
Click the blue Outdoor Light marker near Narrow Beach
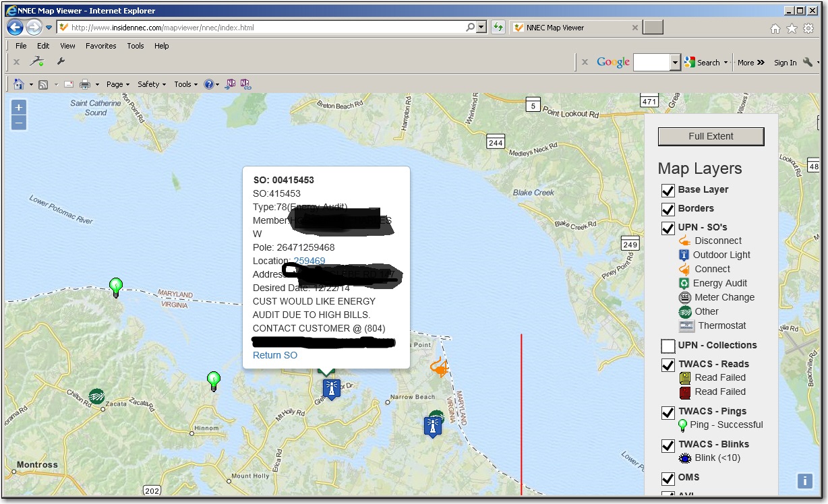tap(433, 426)
